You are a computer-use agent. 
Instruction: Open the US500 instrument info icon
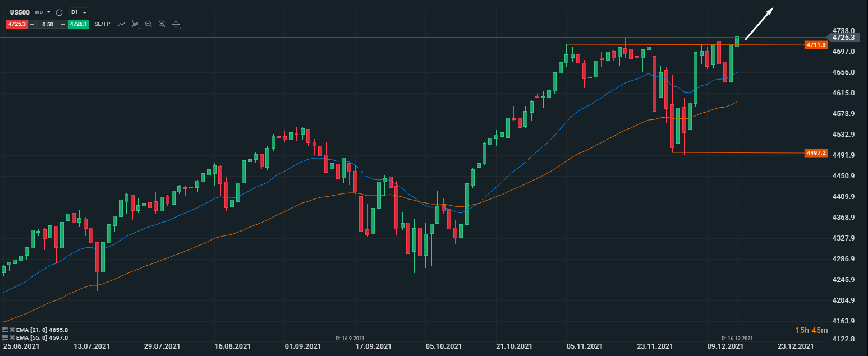click(59, 12)
